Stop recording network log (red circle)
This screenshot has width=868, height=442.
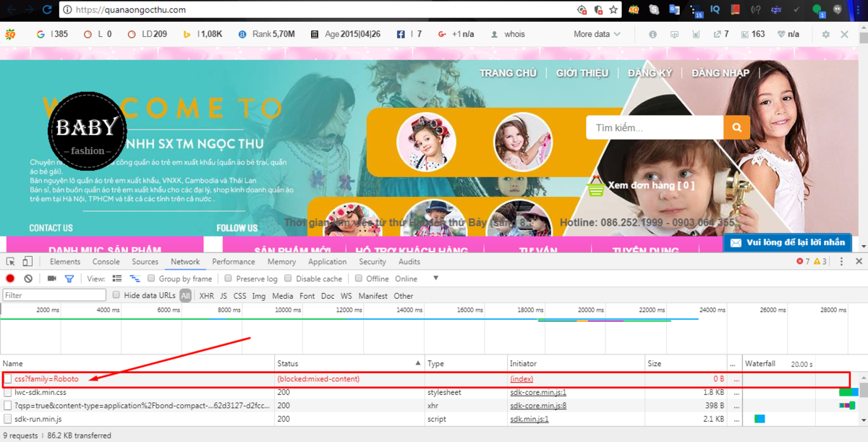10,279
